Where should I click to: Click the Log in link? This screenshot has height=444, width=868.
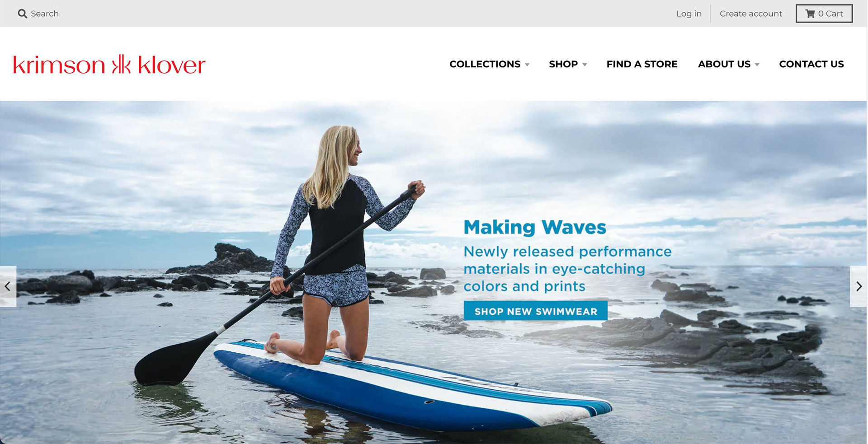pyautogui.click(x=689, y=14)
